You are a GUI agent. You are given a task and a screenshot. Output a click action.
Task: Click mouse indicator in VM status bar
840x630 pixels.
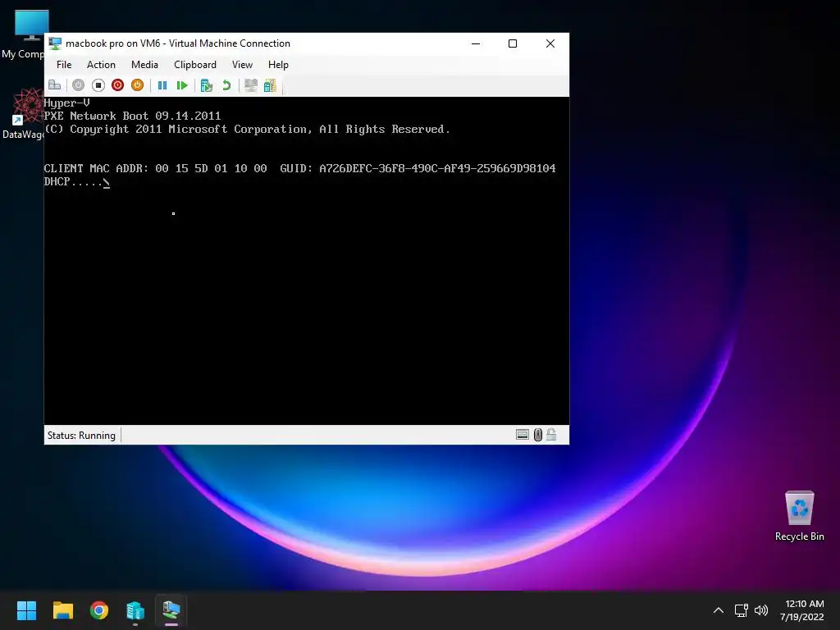[x=538, y=435]
